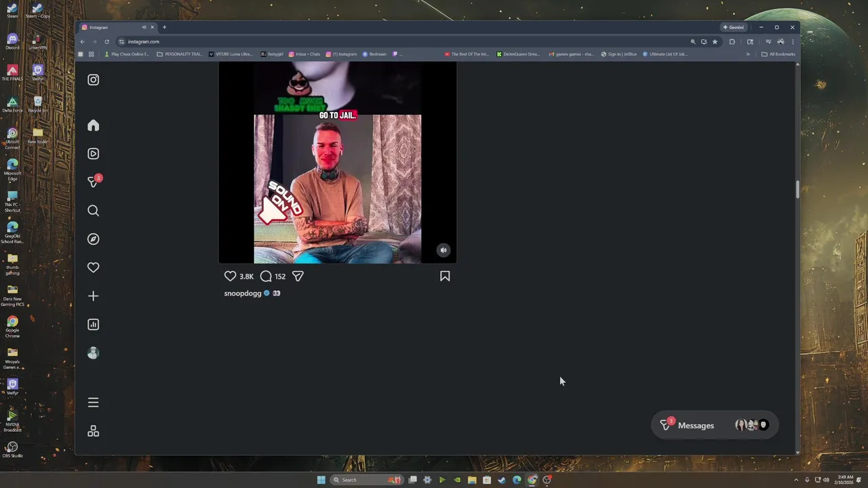868x488 pixels.
Task: Open Discord desktop icon
Action: [x=12, y=41]
